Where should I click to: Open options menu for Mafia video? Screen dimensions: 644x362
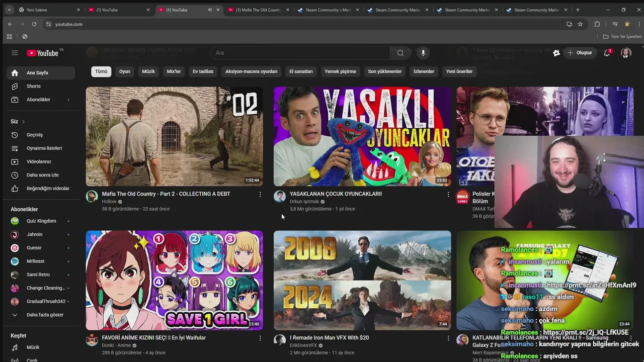[x=260, y=195]
